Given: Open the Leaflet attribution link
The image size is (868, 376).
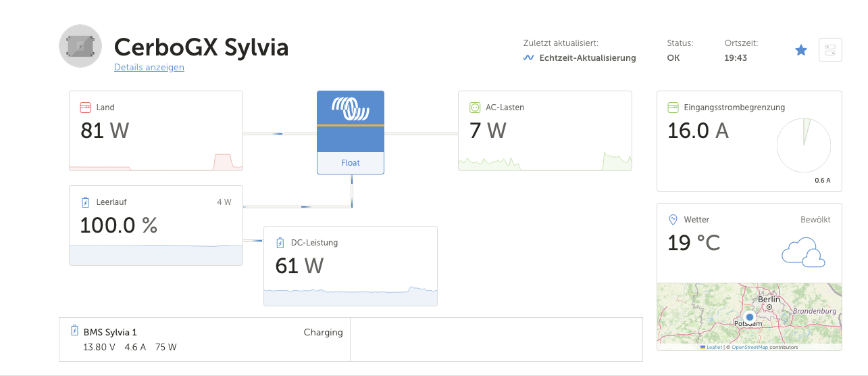Looking at the screenshot, I should (714, 348).
